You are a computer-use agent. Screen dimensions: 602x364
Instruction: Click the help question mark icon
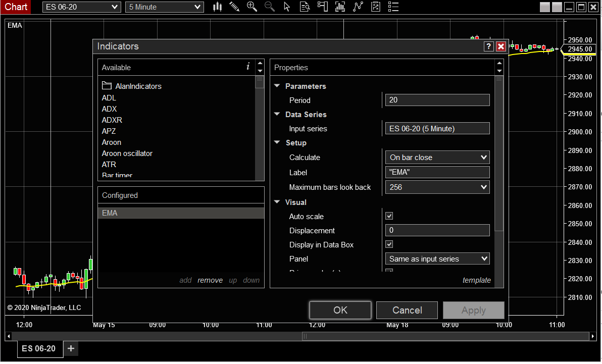[488, 46]
